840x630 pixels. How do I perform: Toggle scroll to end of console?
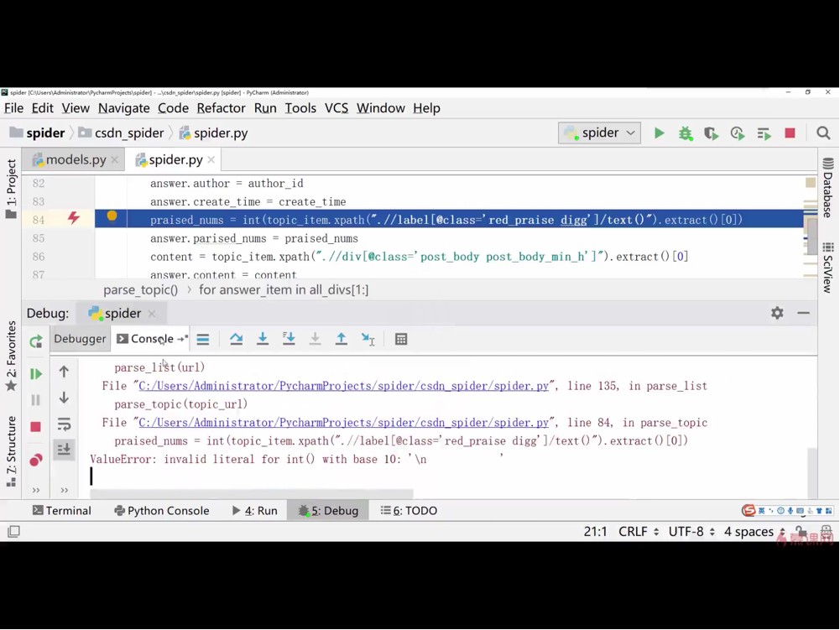[x=64, y=449]
